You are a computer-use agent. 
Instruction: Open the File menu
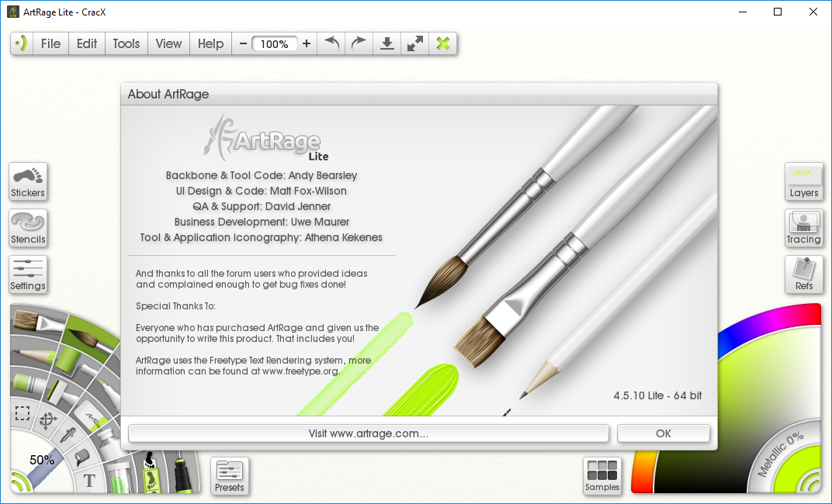(51, 43)
